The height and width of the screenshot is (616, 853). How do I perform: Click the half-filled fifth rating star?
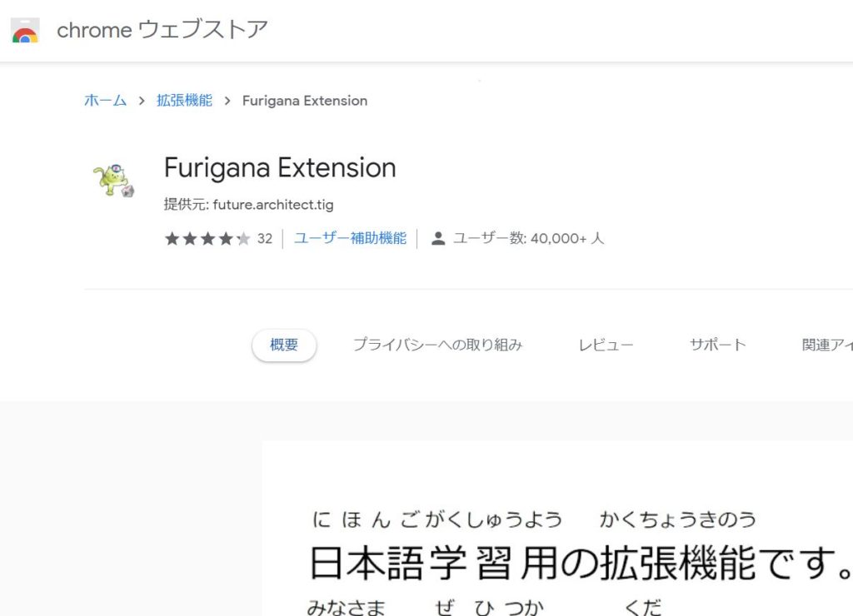click(x=244, y=239)
